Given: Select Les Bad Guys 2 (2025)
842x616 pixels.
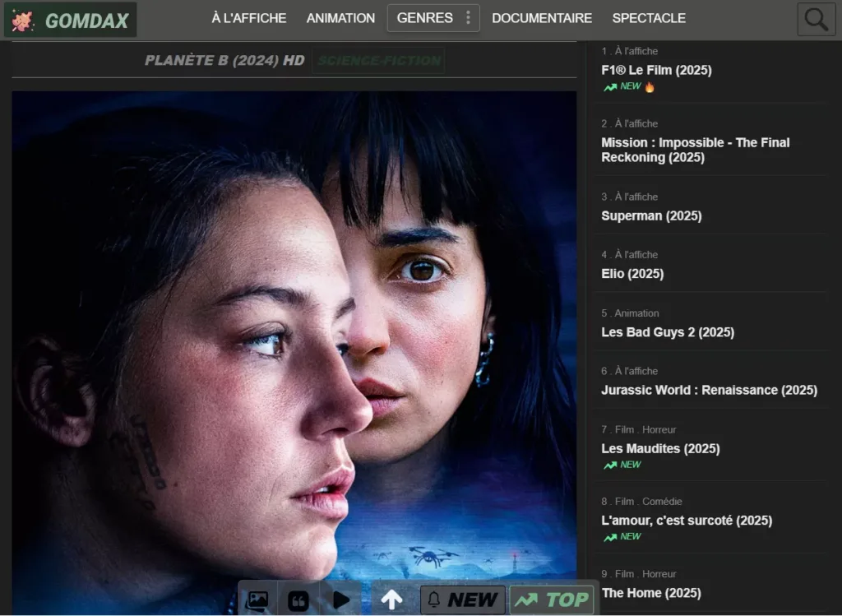Looking at the screenshot, I should [x=667, y=332].
